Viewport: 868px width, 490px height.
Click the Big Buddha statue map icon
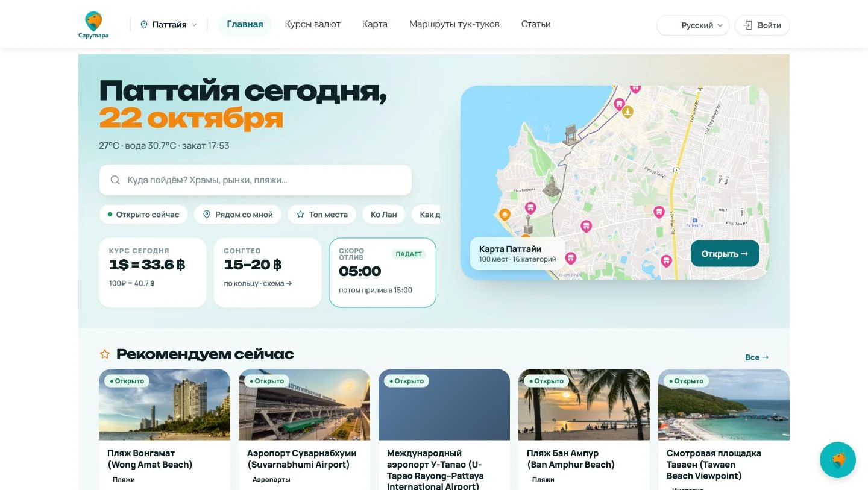point(551,185)
